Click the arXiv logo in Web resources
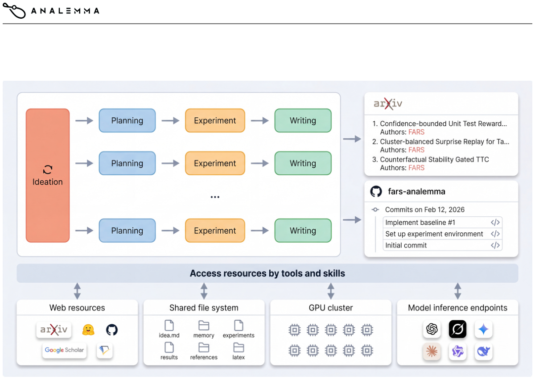The image size is (535, 392). (54, 330)
